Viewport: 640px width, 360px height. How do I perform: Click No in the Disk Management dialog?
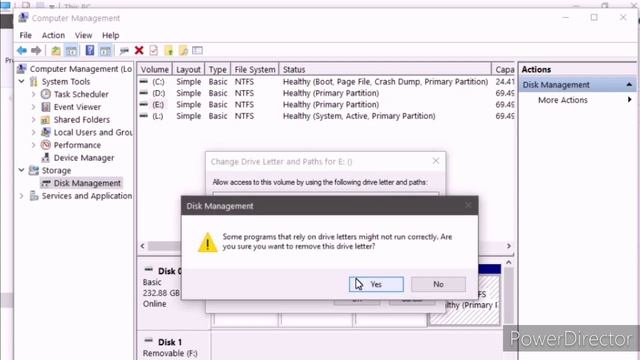[438, 284]
